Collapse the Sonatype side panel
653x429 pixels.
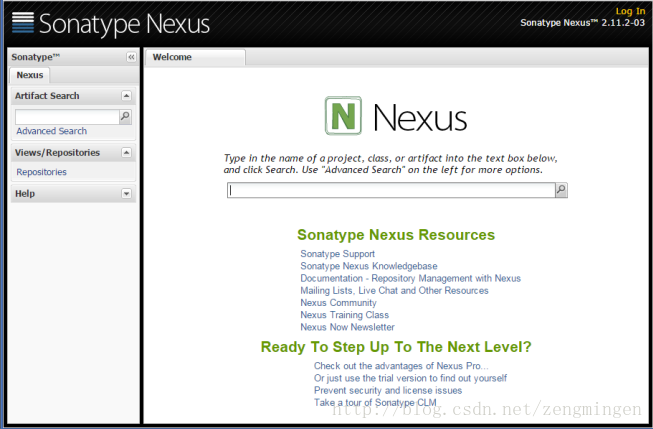[131, 57]
